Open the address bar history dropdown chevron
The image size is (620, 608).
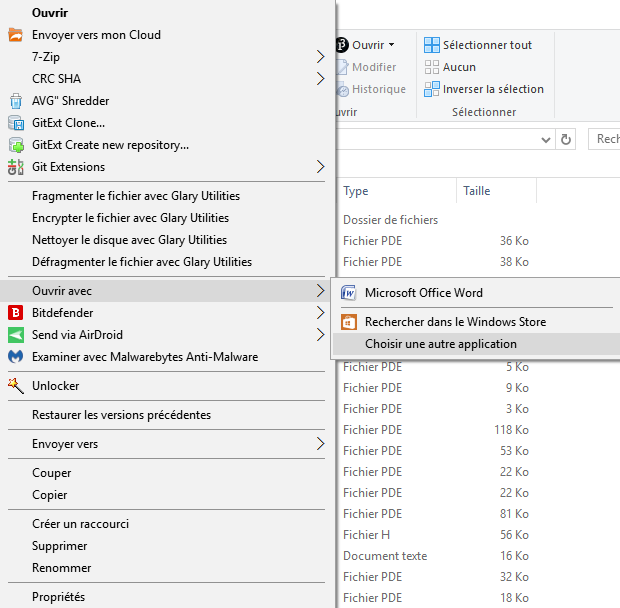[546, 140]
